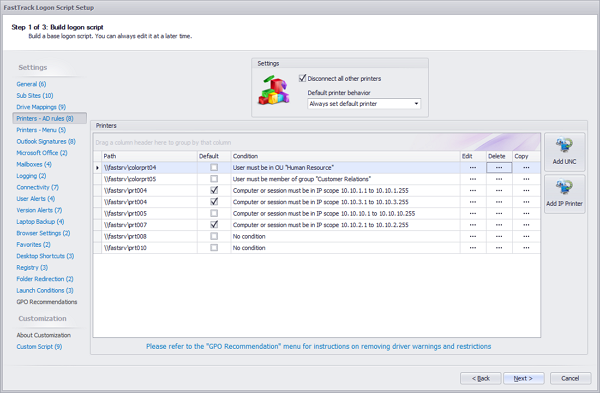This screenshot has height=393, width=600.
Task: Click Delete ellipsis for 10.10.1.1 scope row
Action: coord(499,191)
